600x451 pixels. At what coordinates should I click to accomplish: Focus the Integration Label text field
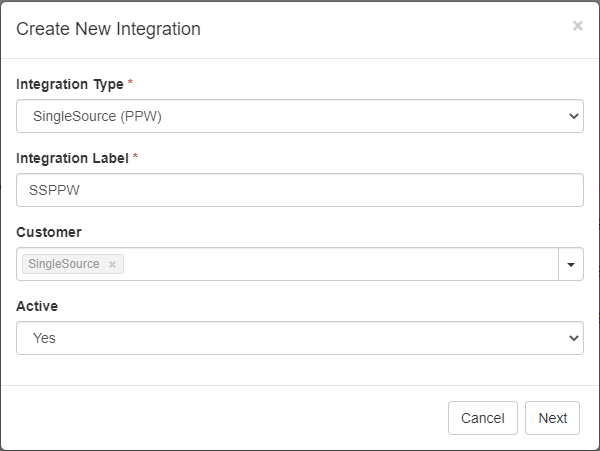pos(300,190)
